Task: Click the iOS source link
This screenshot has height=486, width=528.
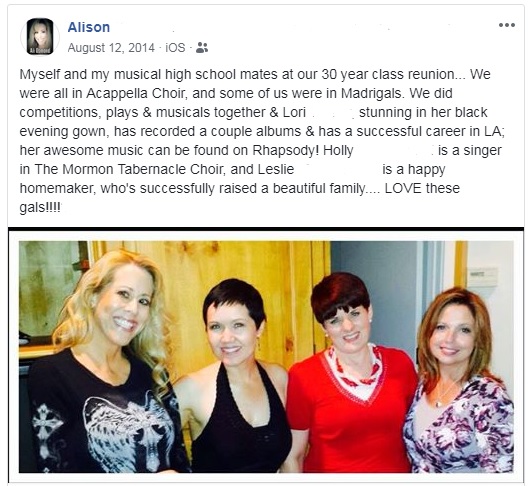Action: (x=175, y=47)
